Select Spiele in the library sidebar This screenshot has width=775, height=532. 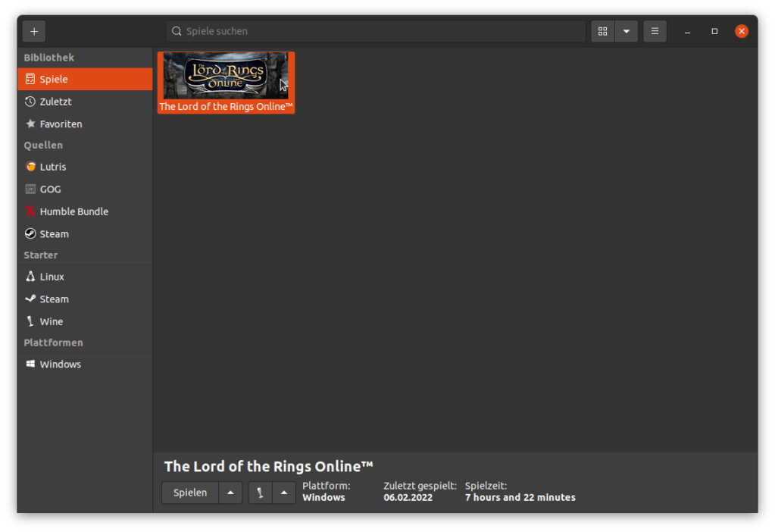[85, 80]
